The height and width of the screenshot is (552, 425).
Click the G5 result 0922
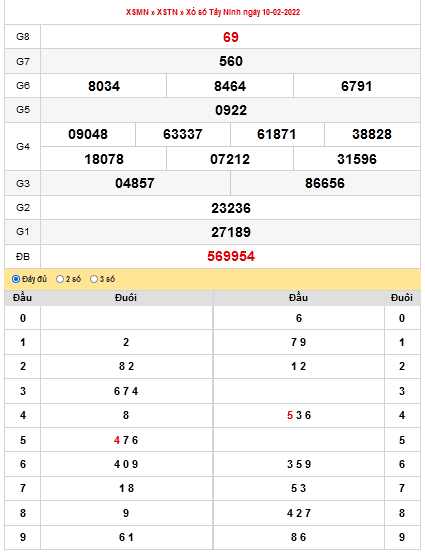231,110
